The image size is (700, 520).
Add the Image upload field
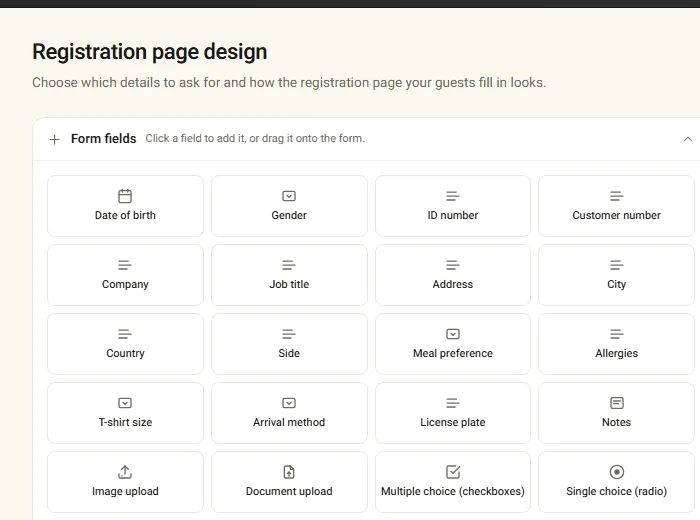(125, 482)
